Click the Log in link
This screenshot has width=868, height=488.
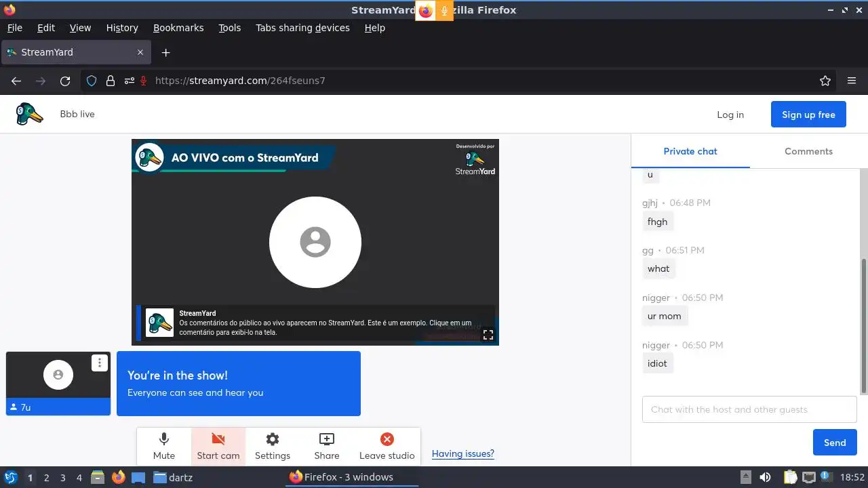[x=730, y=115]
